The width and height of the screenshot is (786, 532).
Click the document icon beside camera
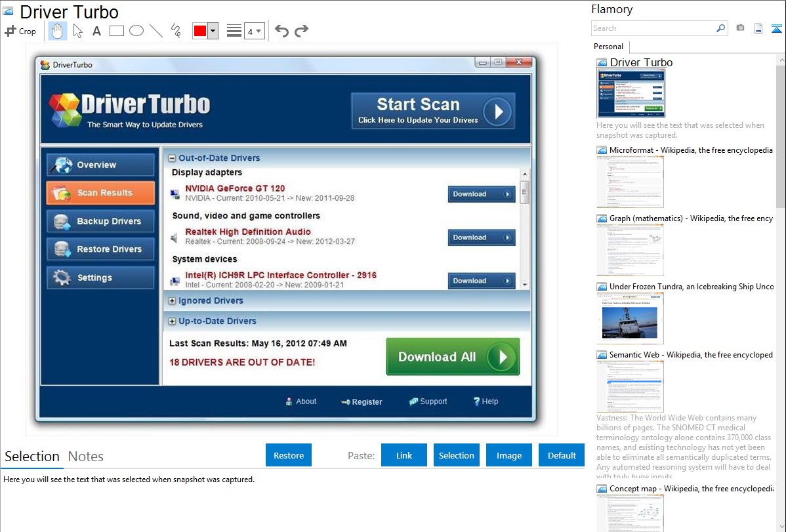(x=758, y=28)
